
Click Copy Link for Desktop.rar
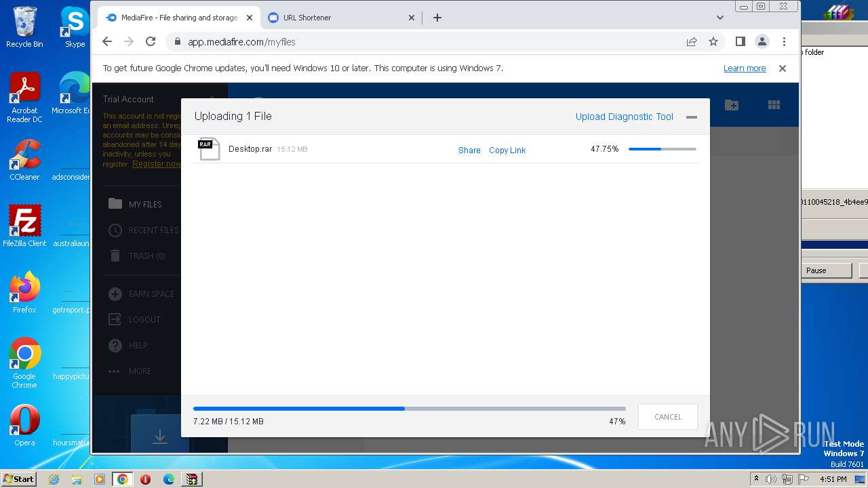(x=507, y=150)
